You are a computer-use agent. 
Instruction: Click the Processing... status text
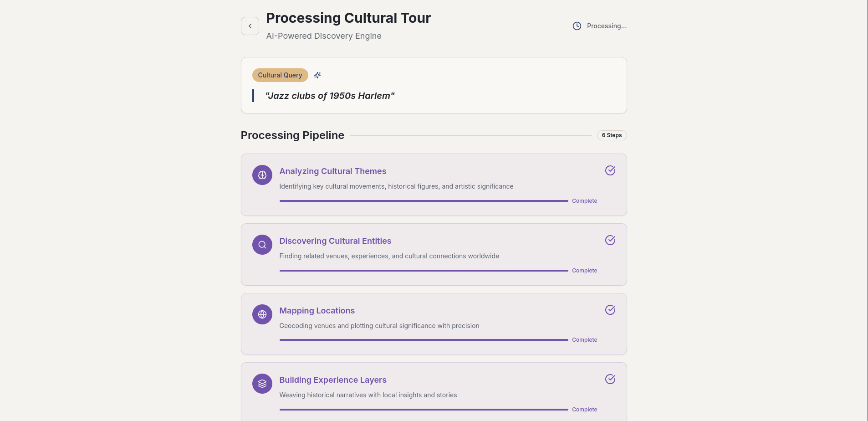tap(607, 26)
